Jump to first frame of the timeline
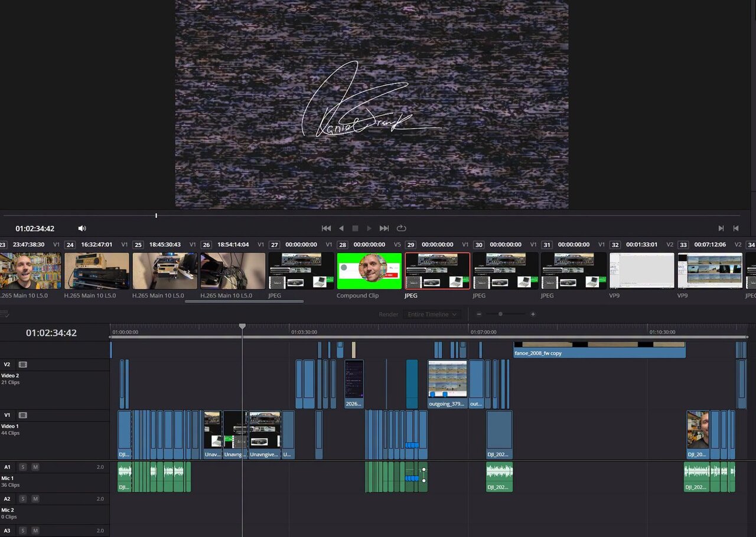The image size is (756, 537). pyautogui.click(x=326, y=228)
